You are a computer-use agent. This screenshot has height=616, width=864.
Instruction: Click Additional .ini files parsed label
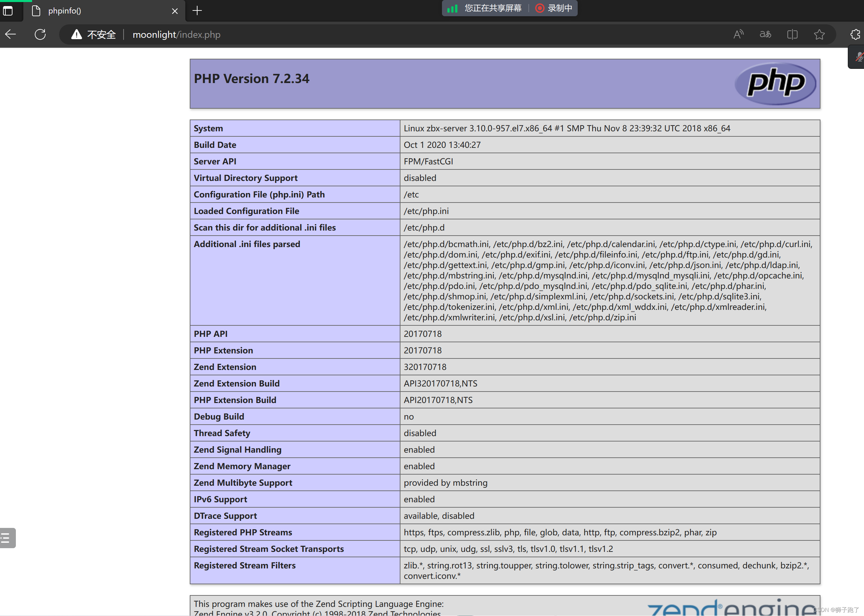click(x=247, y=244)
